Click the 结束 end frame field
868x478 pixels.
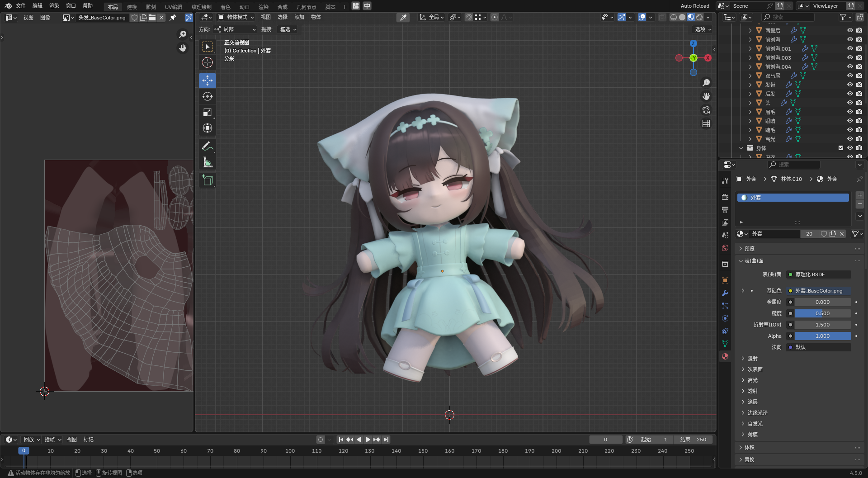point(693,440)
